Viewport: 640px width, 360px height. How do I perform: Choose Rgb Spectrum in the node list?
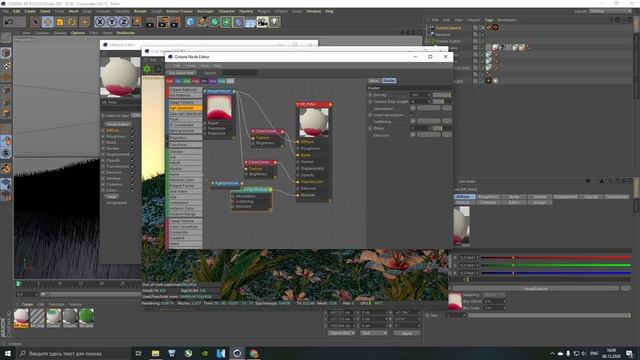pyautogui.click(x=185, y=108)
